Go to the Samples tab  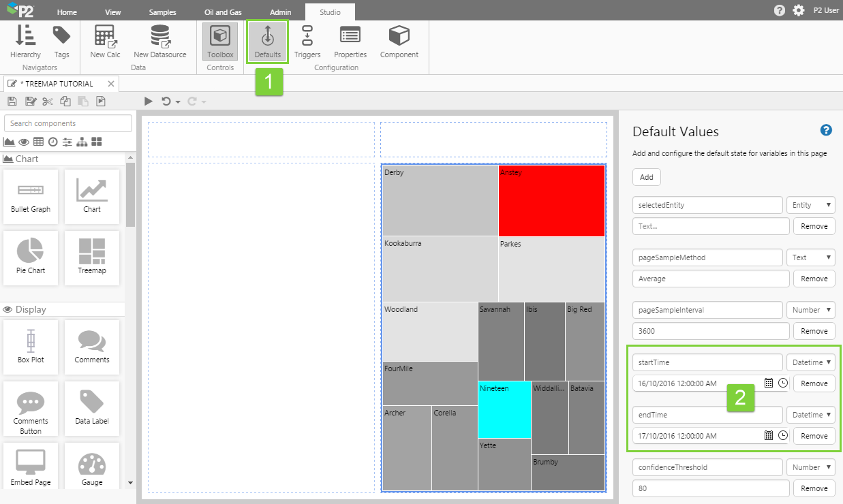click(162, 12)
